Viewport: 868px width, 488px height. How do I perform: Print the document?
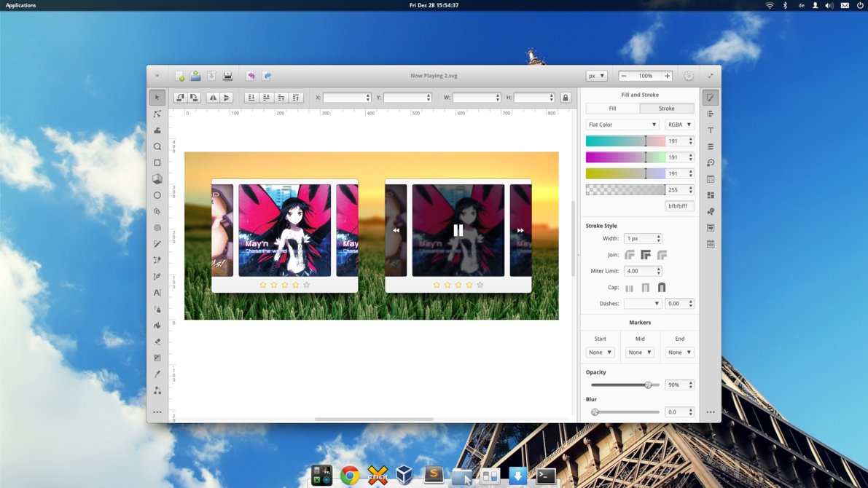pos(227,76)
